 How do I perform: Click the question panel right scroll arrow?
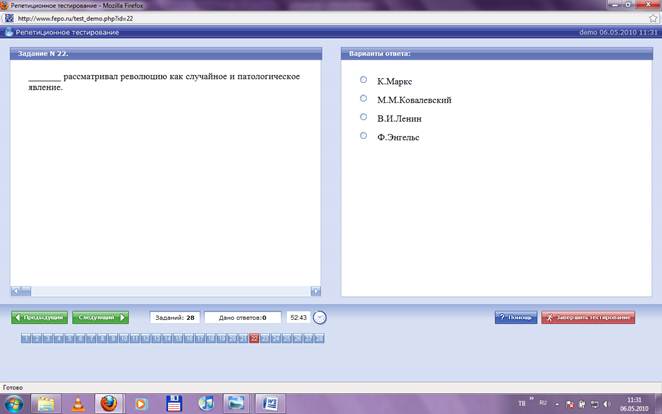(316, 291)
